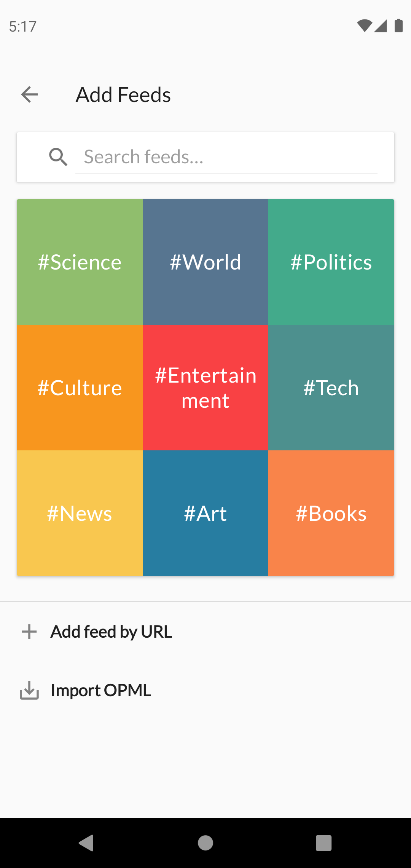The width and height of the screenshot is (411, 868).
Task: Tap the search magnifier icon
Action: [58, 157]
